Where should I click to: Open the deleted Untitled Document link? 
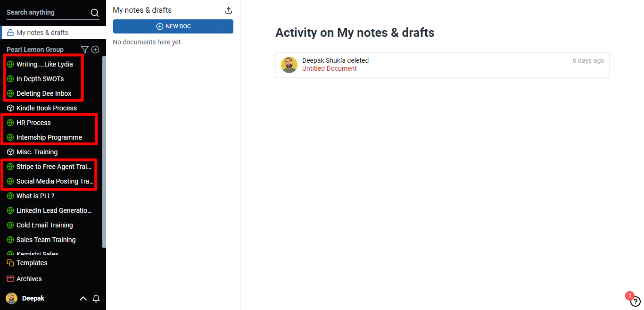coord(330,69)
